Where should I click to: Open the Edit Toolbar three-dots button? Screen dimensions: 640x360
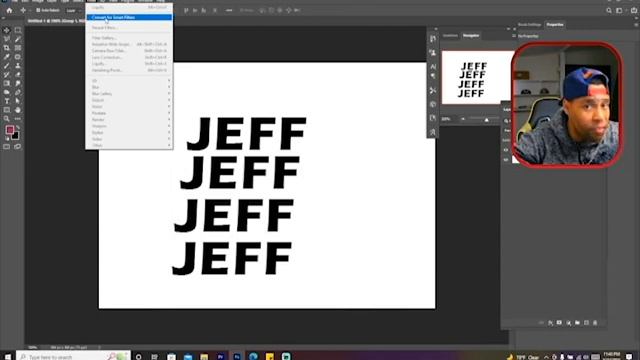(x=18, y=119)
